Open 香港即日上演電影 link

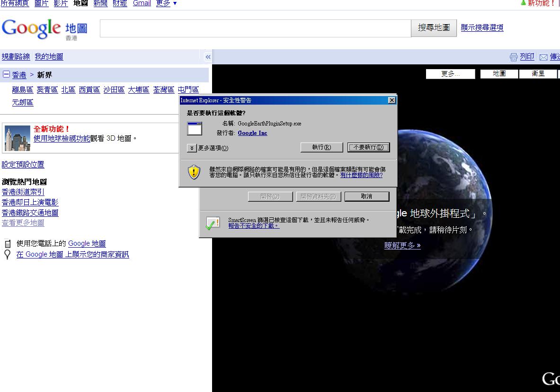(30, 202)
